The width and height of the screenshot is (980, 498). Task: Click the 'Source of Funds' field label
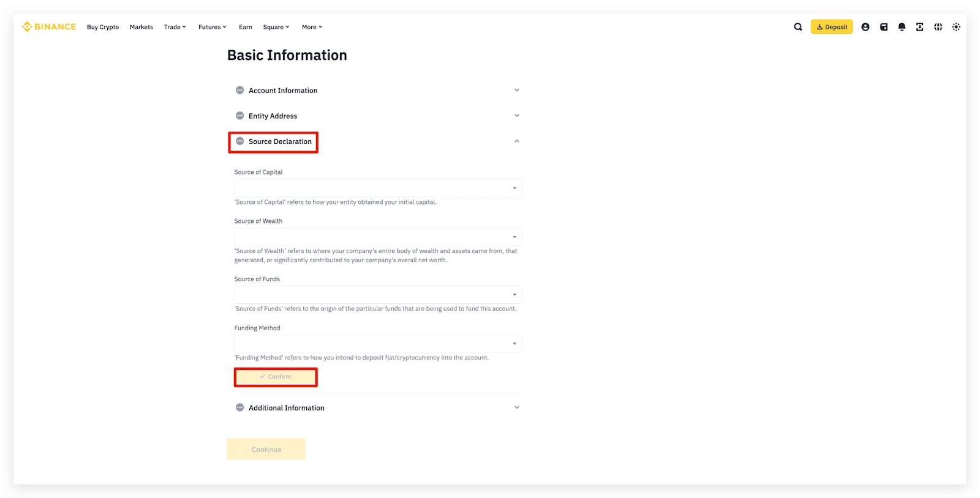[x=257, y=279]
